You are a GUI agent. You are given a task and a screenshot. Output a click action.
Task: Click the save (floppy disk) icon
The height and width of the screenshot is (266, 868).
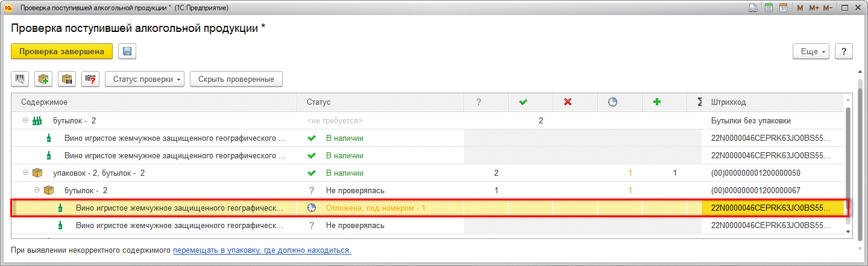click(127, 52)
